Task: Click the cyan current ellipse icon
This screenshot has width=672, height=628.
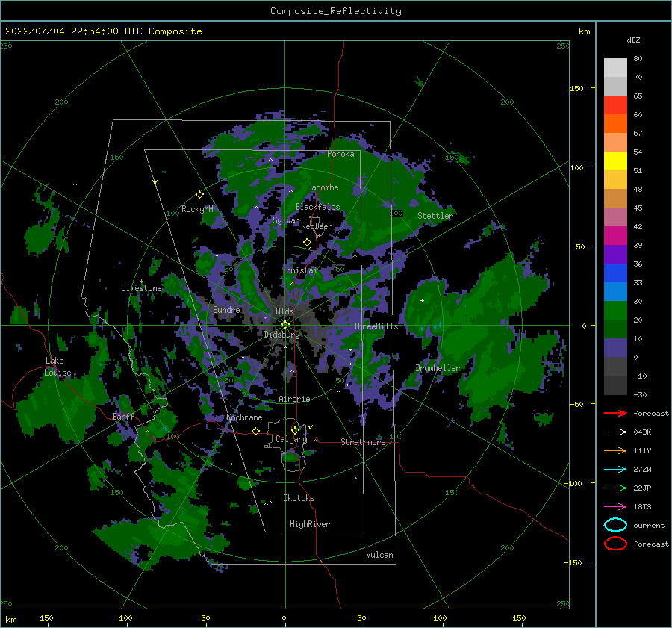Action: 615,525
